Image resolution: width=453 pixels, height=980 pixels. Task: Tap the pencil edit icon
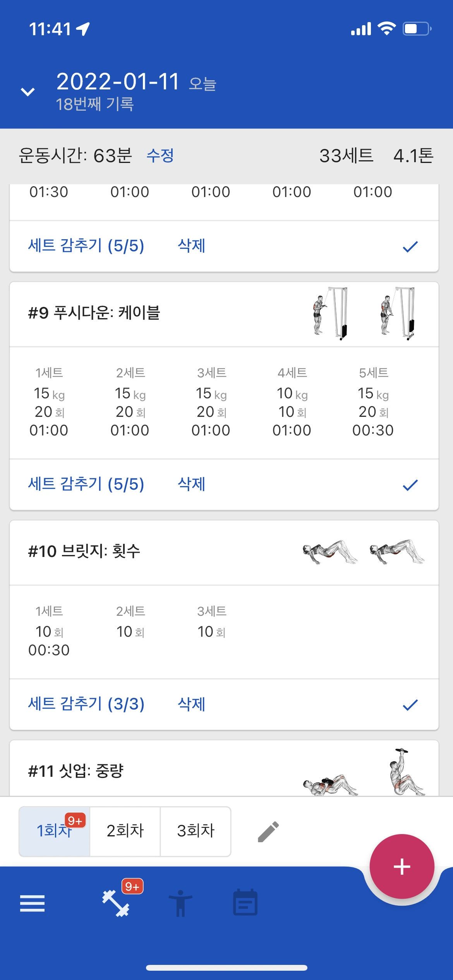tap(268, 831)
